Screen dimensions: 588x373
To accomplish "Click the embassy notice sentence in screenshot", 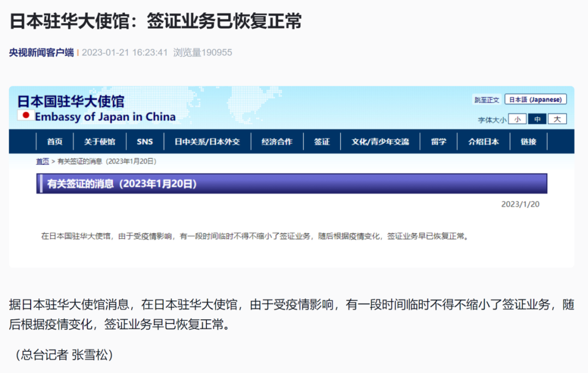I will pyautogui.click(x=255, y=237).
